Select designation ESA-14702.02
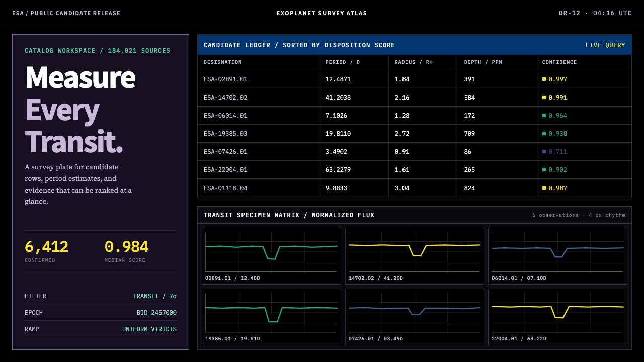The image size is (644, 362). (225, 98)
